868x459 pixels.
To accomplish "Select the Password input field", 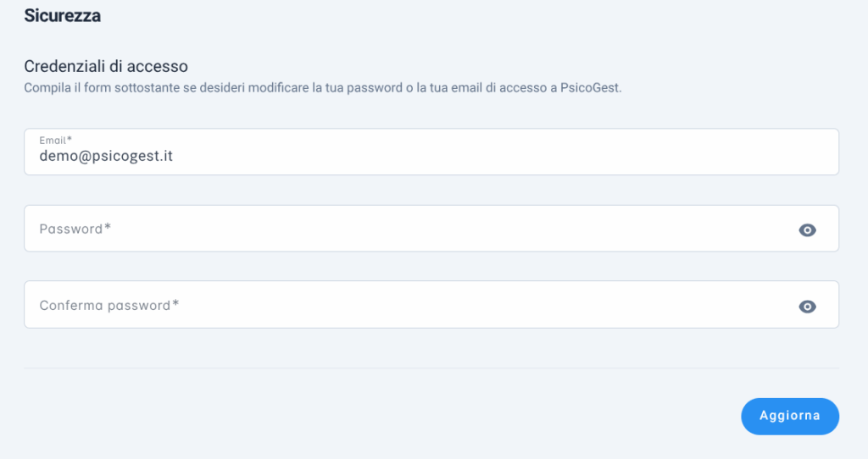I will click(x=431, y=229).
